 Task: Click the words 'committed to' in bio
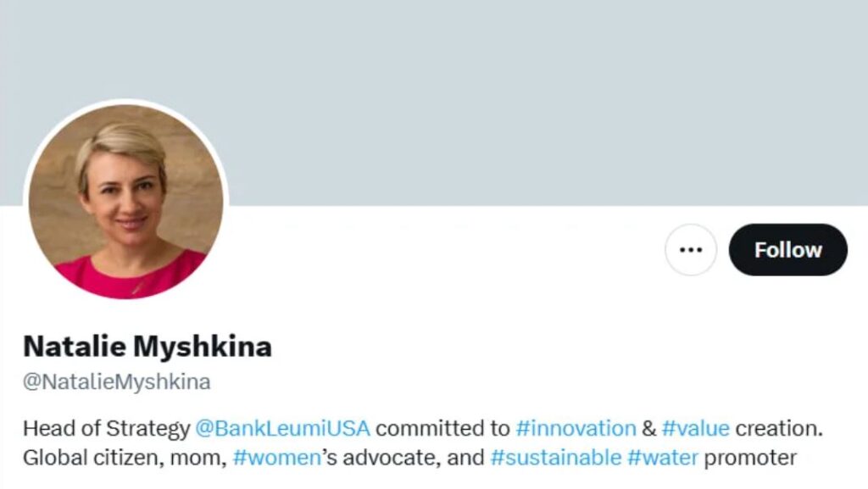pos(442,428)
